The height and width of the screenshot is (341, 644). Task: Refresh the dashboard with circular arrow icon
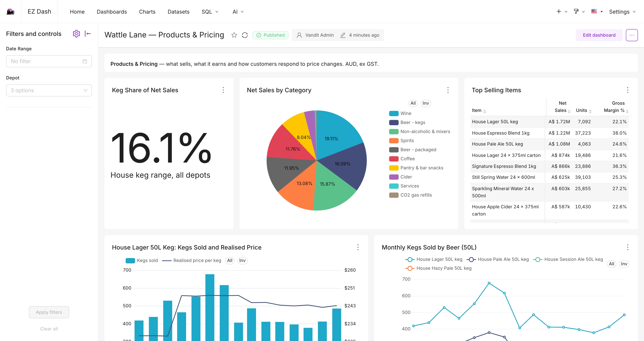[245, 35]
